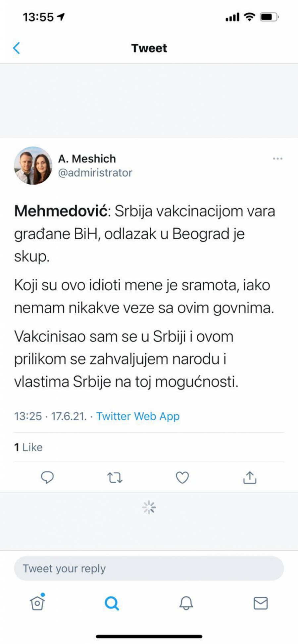Tap the tweet timestamp 13:25 · 17.6.21.
This screenshot has width=298, height=644.
click(x=50, y=416)
